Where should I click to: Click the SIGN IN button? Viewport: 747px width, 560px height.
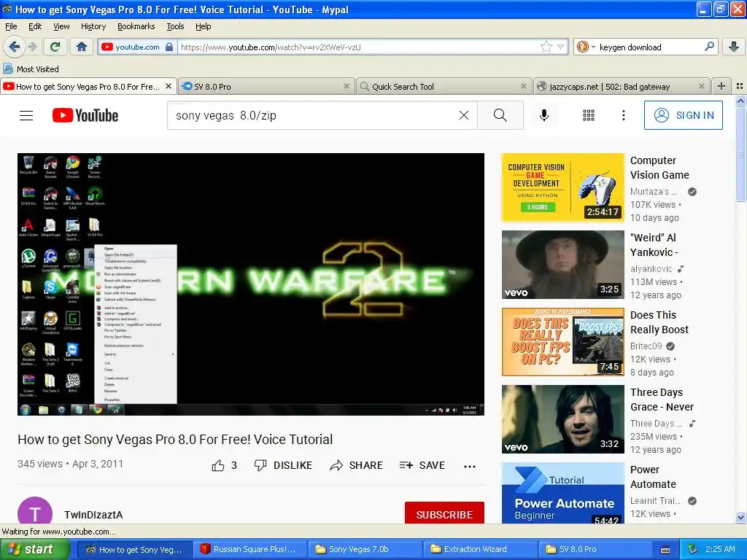point(683,115)
